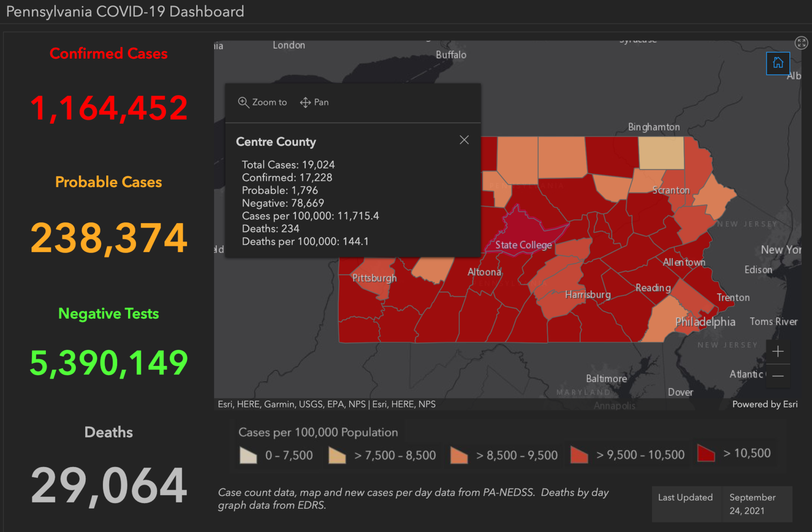
Task: Click the Esri HERE Garmin attribution text
Action: click(326, 404)
